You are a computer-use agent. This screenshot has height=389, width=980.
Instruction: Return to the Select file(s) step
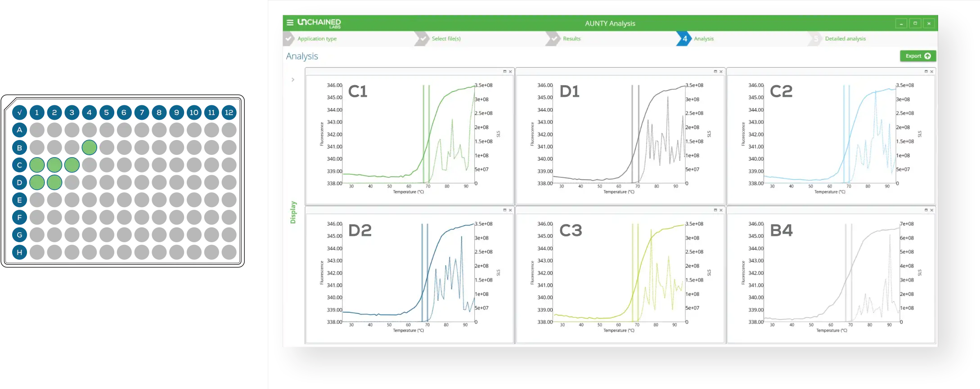pos(446,39)
